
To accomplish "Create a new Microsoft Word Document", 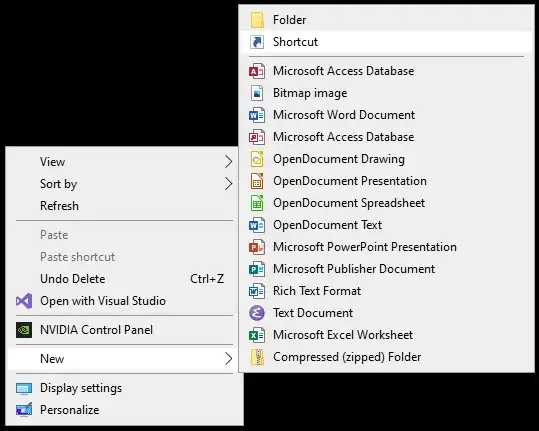I will pyautogui.click(x=386, y=115).
